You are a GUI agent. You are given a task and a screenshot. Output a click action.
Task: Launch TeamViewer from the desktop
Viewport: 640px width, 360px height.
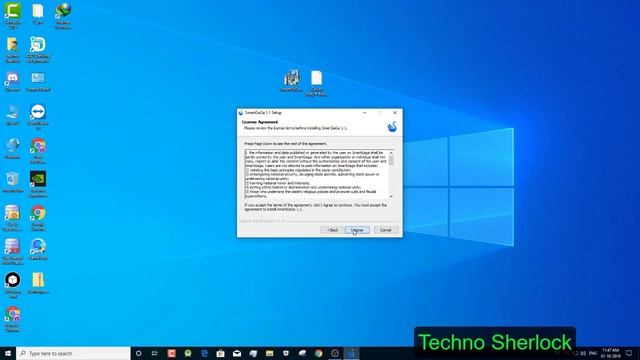[x=38, y=116]
